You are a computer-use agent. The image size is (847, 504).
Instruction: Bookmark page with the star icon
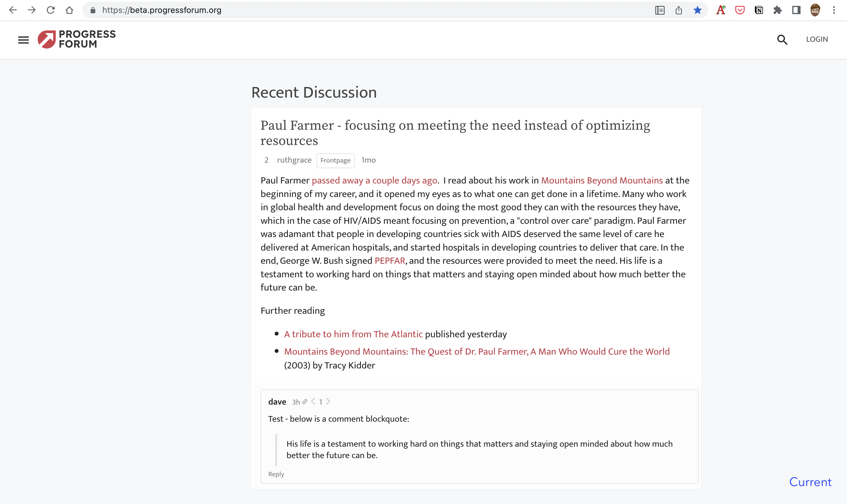697,10
